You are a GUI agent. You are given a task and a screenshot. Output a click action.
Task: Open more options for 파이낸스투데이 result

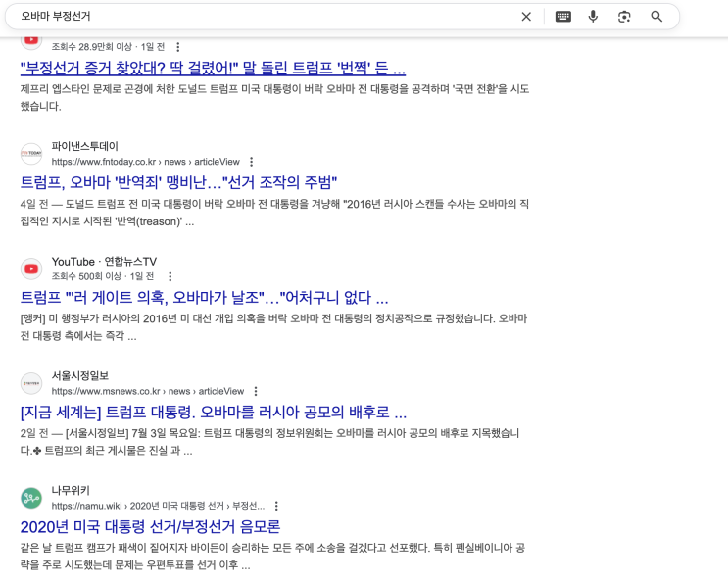(251, 162)
